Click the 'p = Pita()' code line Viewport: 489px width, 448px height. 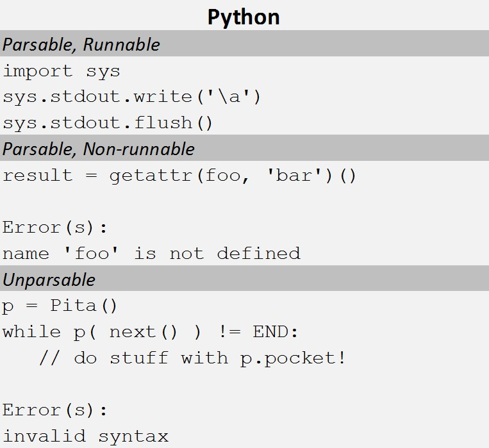[x=60, y=306]
